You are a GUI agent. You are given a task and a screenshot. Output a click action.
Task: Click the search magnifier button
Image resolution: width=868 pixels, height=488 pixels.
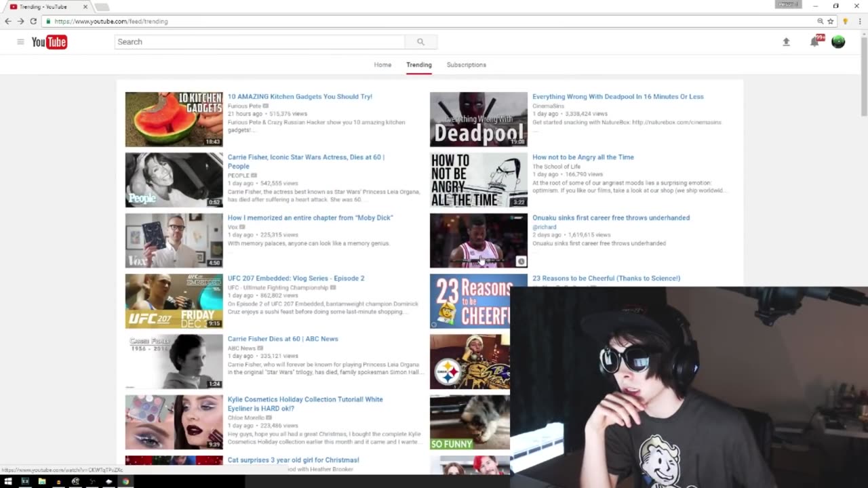[x=420, y=42]
